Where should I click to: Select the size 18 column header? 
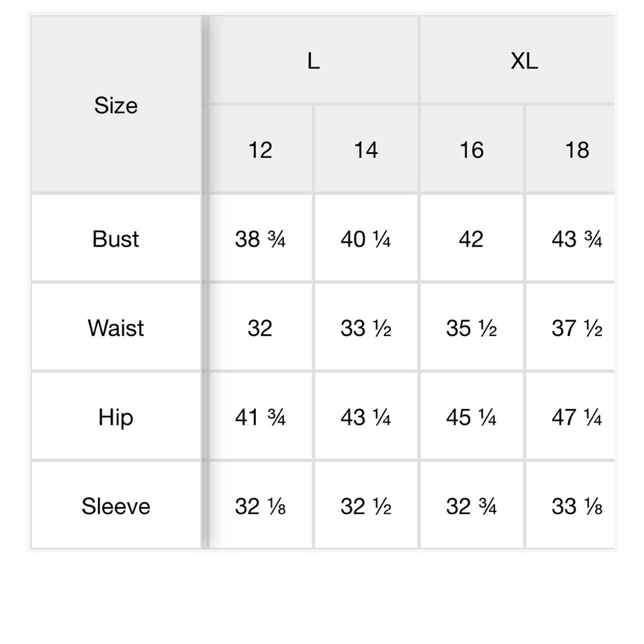coord(571,149)
